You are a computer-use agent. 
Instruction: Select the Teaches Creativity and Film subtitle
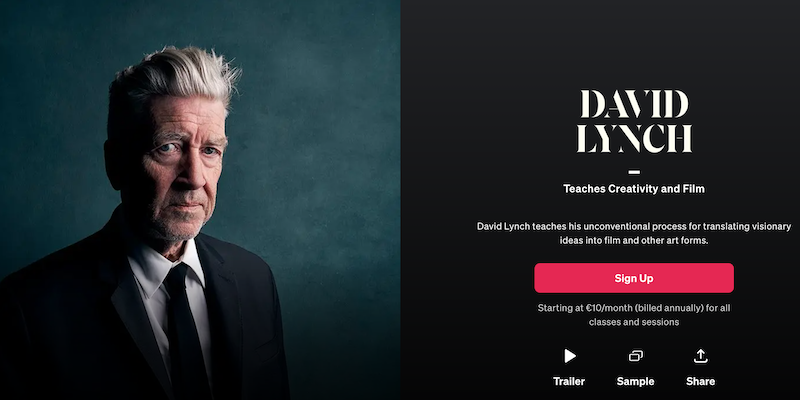[634, 189]
